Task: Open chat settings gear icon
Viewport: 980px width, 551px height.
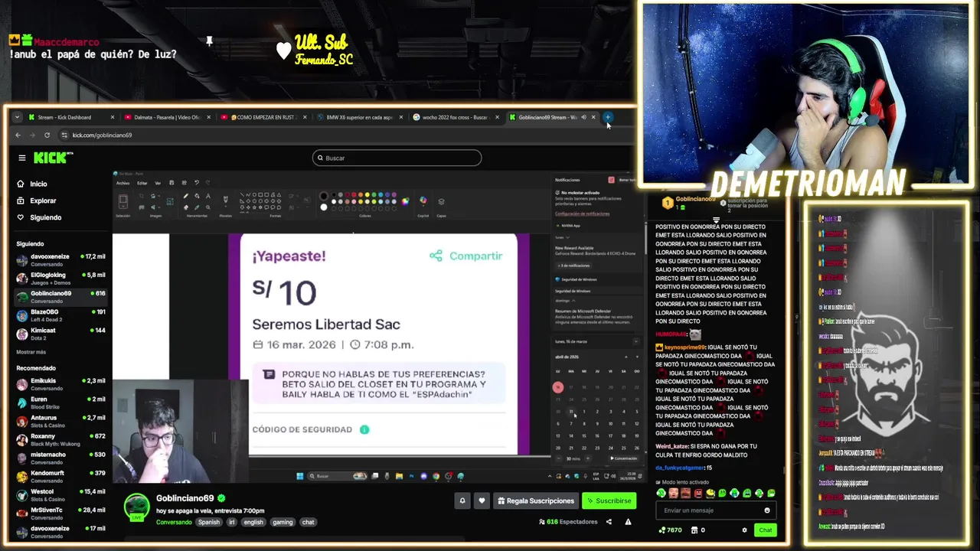Action: pyautogui.click(x=744, y=530)
